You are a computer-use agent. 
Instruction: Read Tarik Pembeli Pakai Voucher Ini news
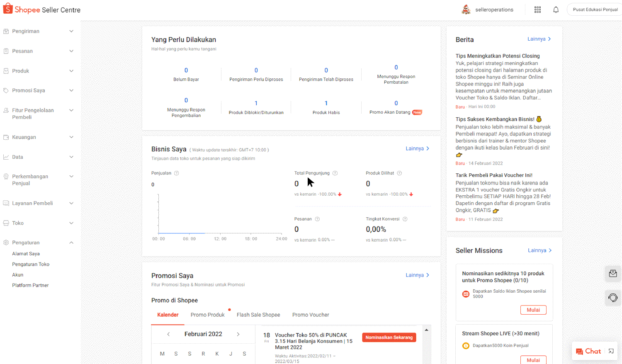click(x=494, y=175)
